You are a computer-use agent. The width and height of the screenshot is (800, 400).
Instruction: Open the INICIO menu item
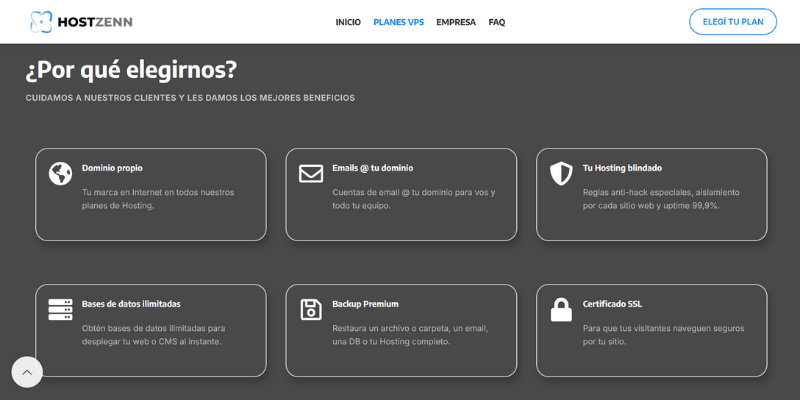click(348, 22)
